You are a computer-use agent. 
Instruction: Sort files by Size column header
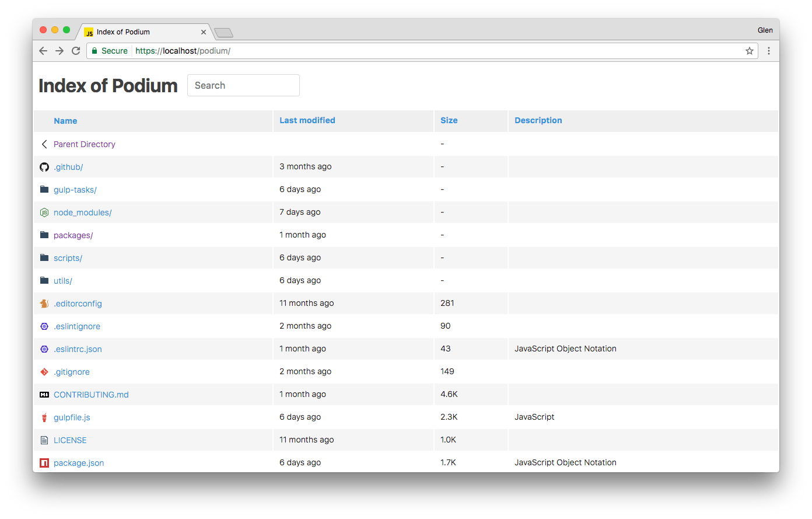449,120
